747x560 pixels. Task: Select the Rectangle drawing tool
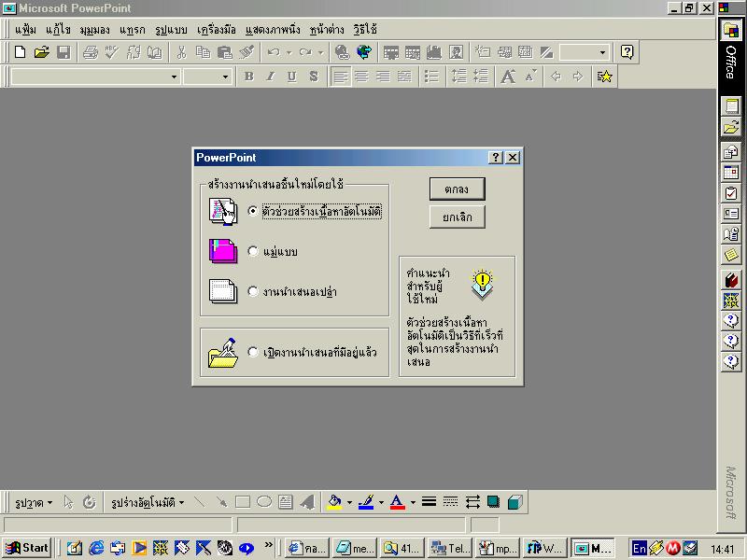coord(243,502)
